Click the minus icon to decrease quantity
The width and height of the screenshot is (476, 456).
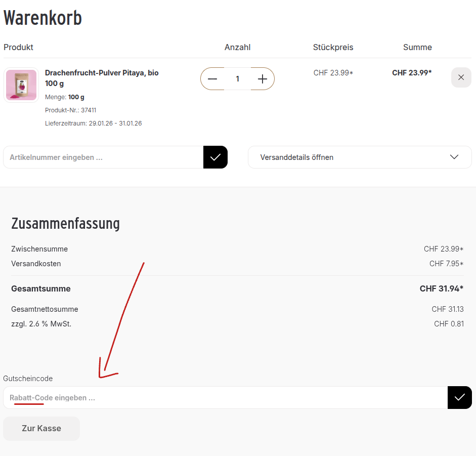click(x=212, y=79)
